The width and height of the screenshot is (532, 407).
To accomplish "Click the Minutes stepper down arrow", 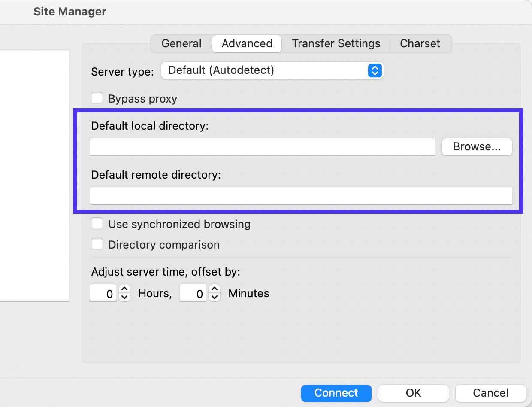I will tap(214, 297).
